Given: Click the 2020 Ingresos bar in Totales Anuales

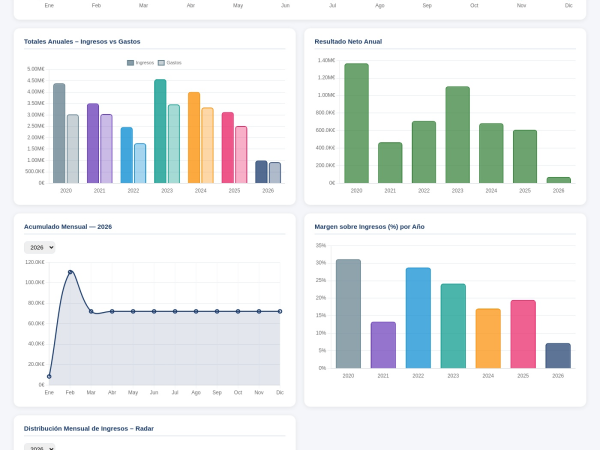Looking at the screenshot, I should point(59,134).
